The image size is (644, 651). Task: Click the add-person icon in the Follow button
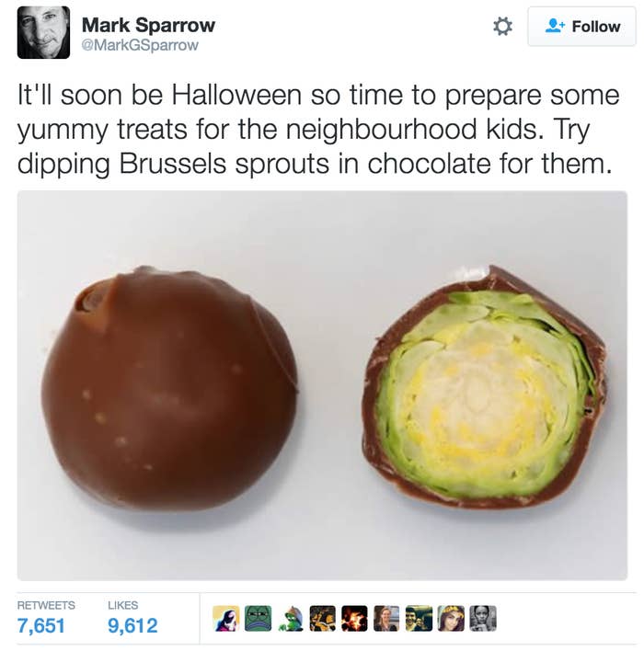click(x=555, y=26)
